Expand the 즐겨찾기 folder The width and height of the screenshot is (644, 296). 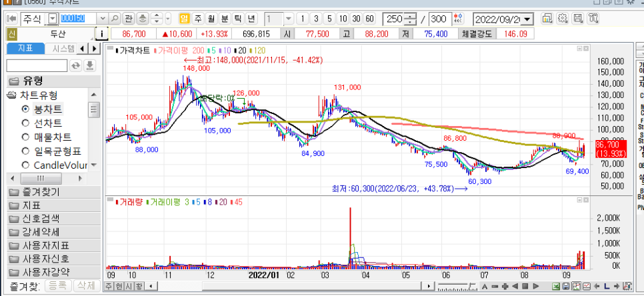[x=54, y=192]
